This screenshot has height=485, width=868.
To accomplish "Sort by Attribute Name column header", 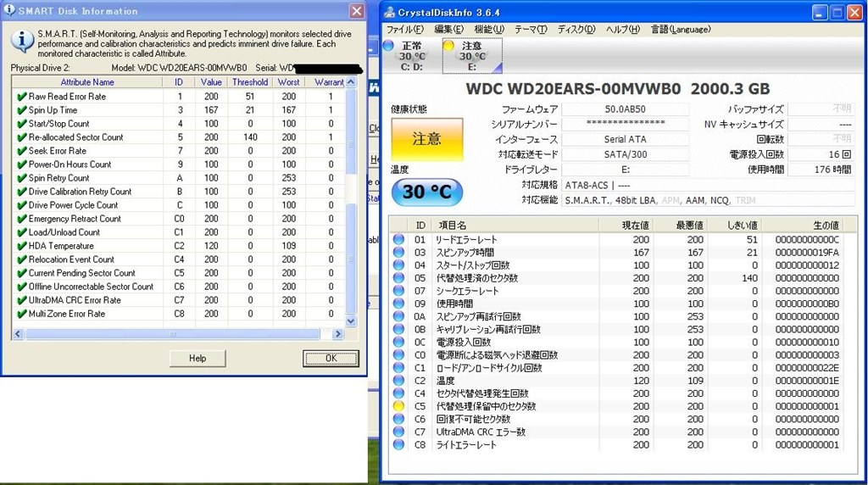I will (87, 82).
